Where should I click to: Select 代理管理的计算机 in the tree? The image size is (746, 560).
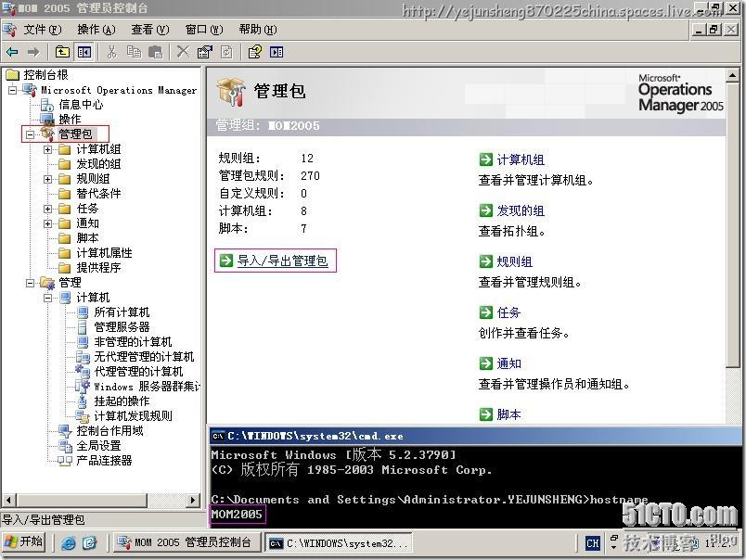(138, 371)
